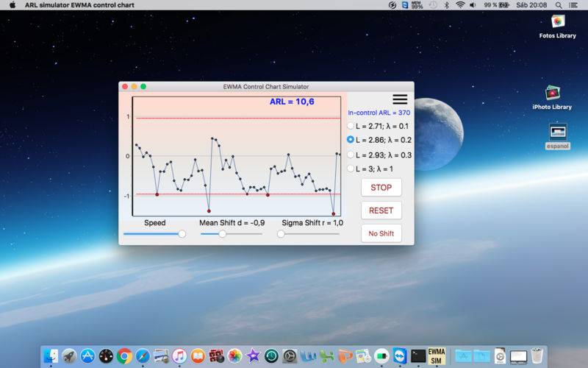The image size is (588, 368).
Task: Click the Mean Shift d slider handle
Action: pos(223,234)
